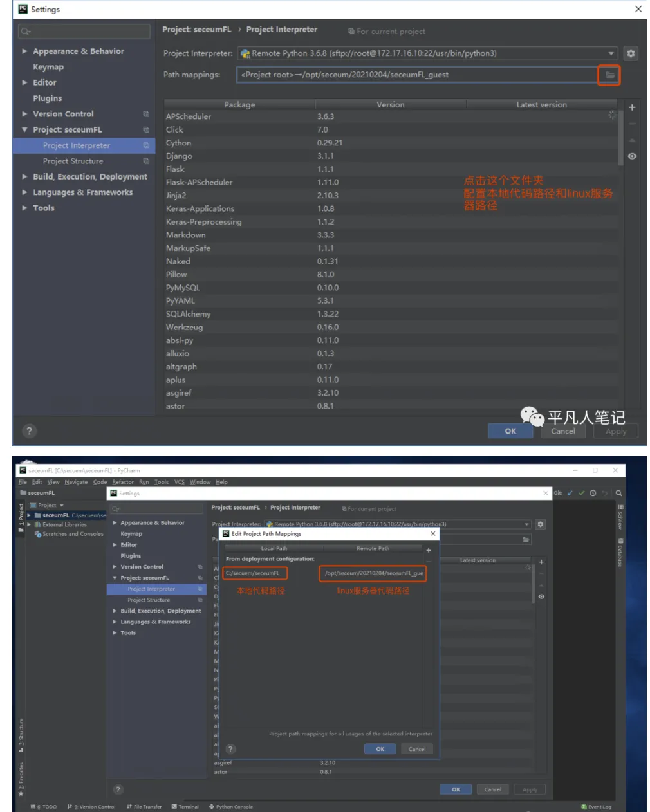Click remote path /opt/seceum cell in mappings dialog
Image resolution: width=650 pixels, height=812 pixels.
[373, 573]
